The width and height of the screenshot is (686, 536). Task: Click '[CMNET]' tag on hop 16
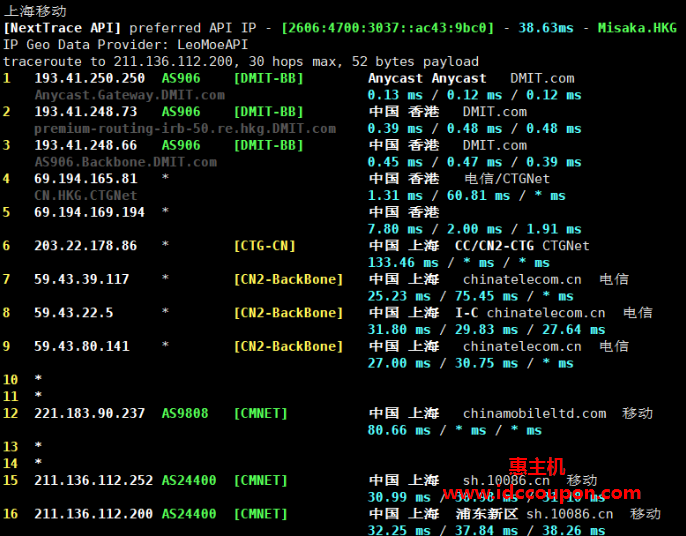[261, 514]
